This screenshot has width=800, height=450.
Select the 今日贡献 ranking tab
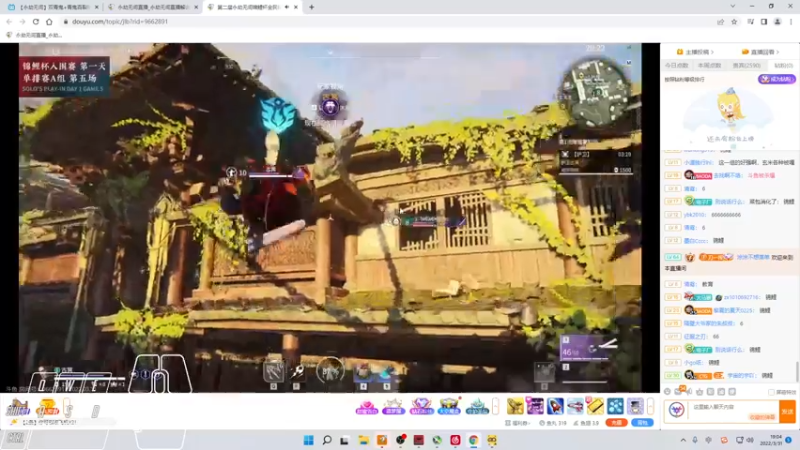[x=677, y=65]
